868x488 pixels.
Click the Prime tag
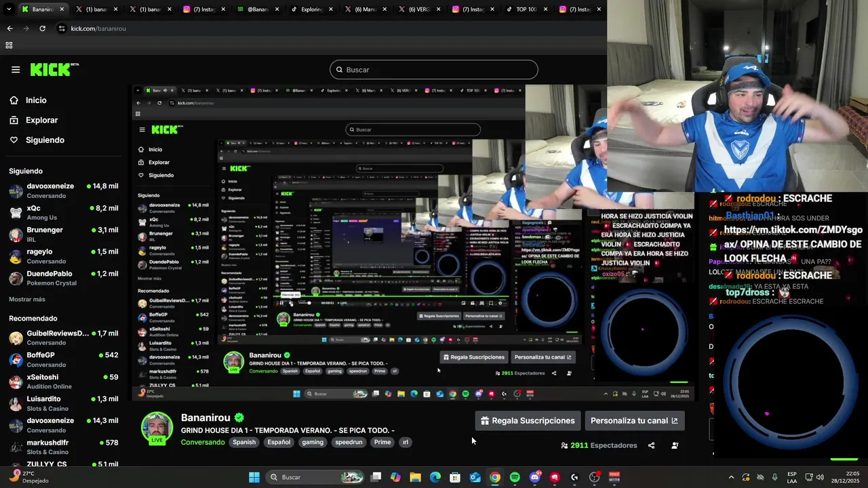[x=382, y=442]
